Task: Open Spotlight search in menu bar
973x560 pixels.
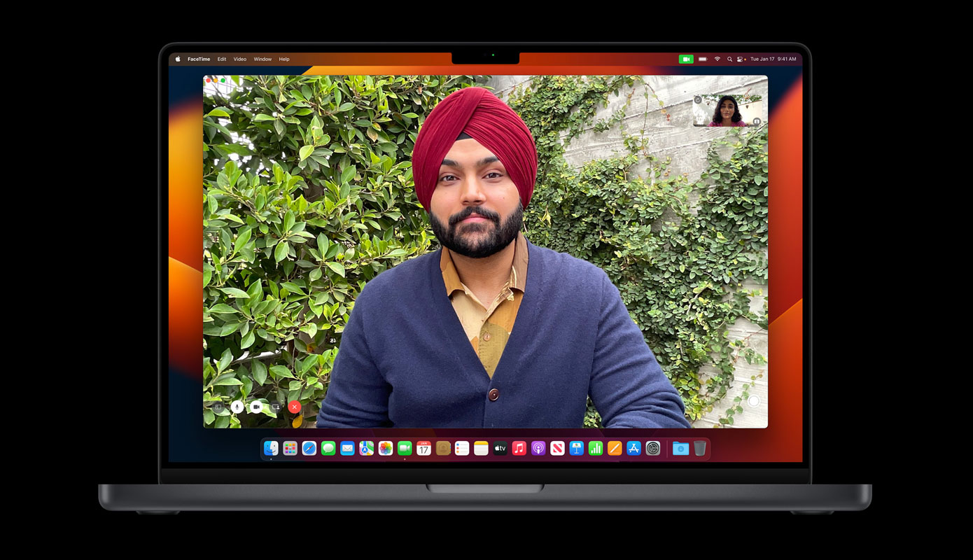Action: tap(729, 59)
